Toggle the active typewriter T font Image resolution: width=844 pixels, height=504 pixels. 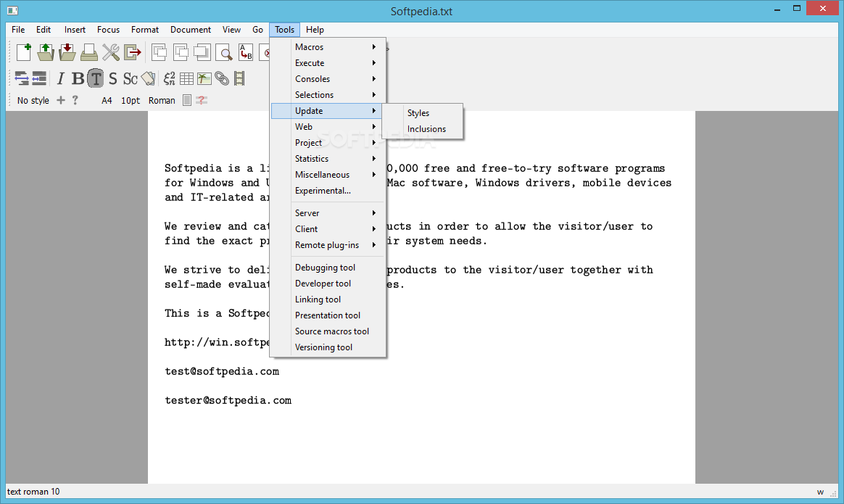pos(95,78)
